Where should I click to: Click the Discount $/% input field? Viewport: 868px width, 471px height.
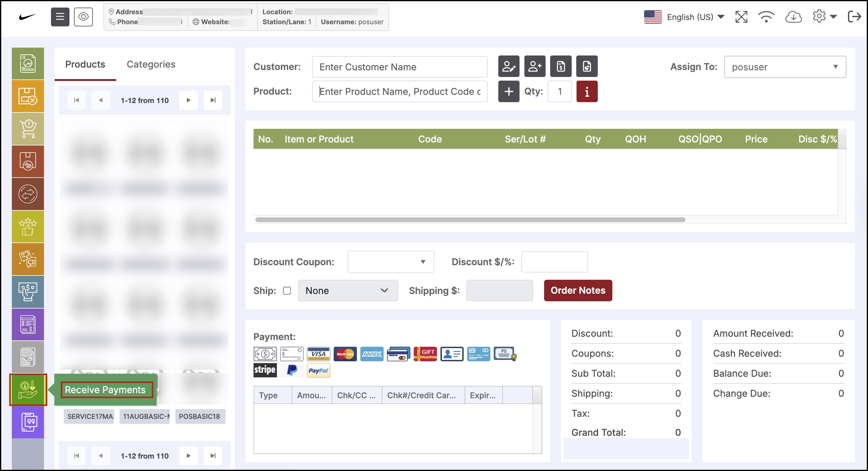(x=554, y=262)
